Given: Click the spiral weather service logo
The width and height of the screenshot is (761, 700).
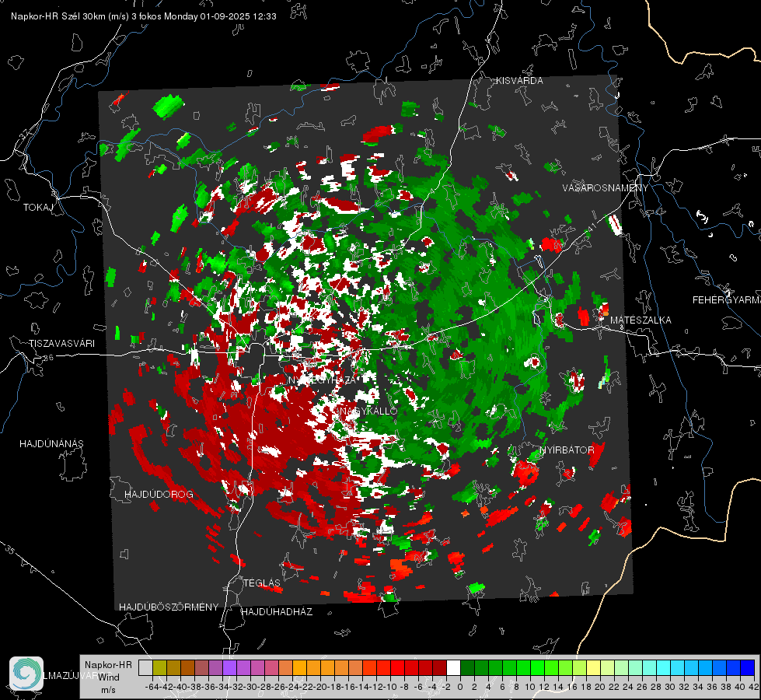Looking at the screenshot, I should tap(26, 674).
